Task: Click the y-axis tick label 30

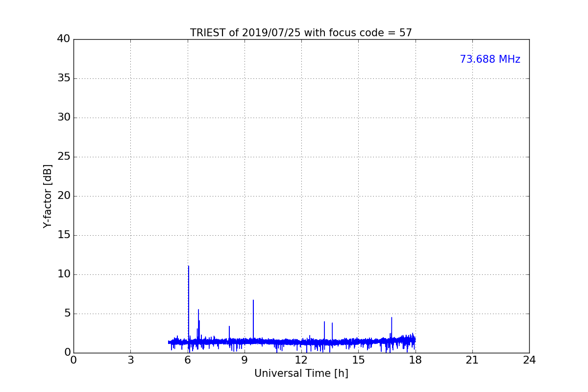Action: click(64, 118)
